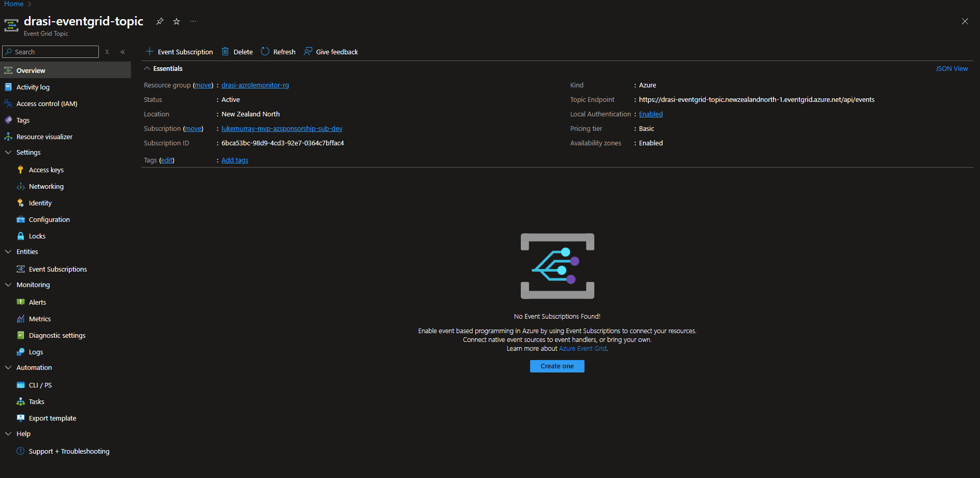
Task: Click Local Authentication Enabled link
Action: [651, 114]
